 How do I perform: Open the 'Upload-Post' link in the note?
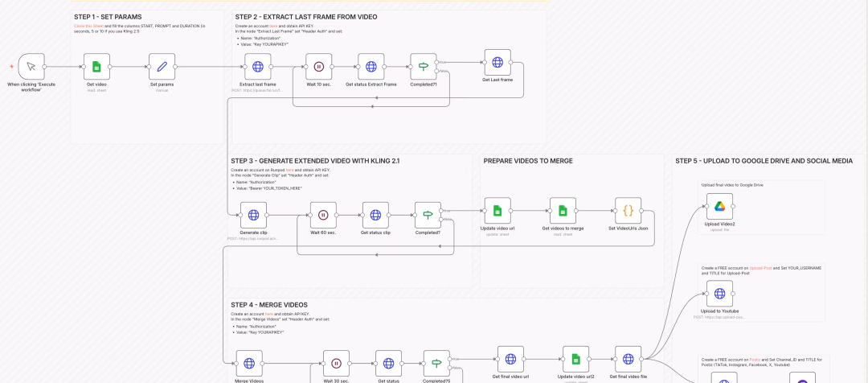[760, 267]
